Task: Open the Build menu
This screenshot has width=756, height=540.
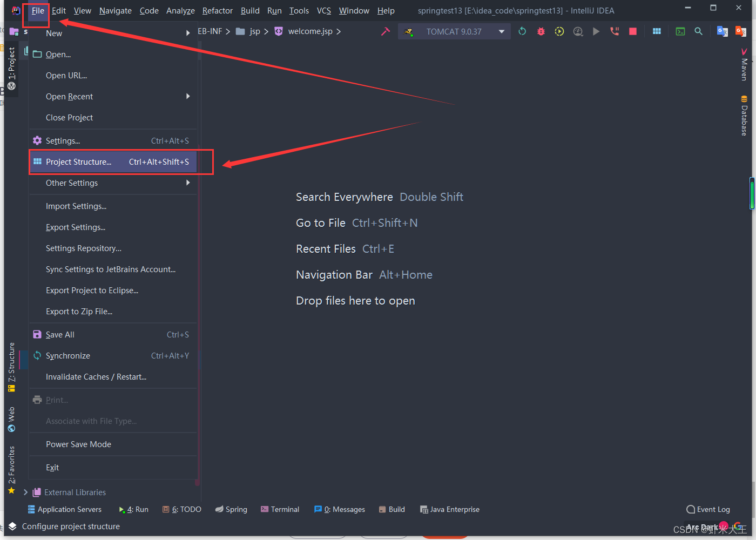Action: coord(250,11)
